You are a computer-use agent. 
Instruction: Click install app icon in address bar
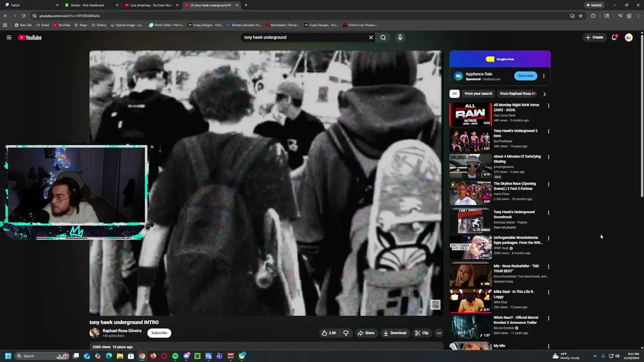(572, 16)
